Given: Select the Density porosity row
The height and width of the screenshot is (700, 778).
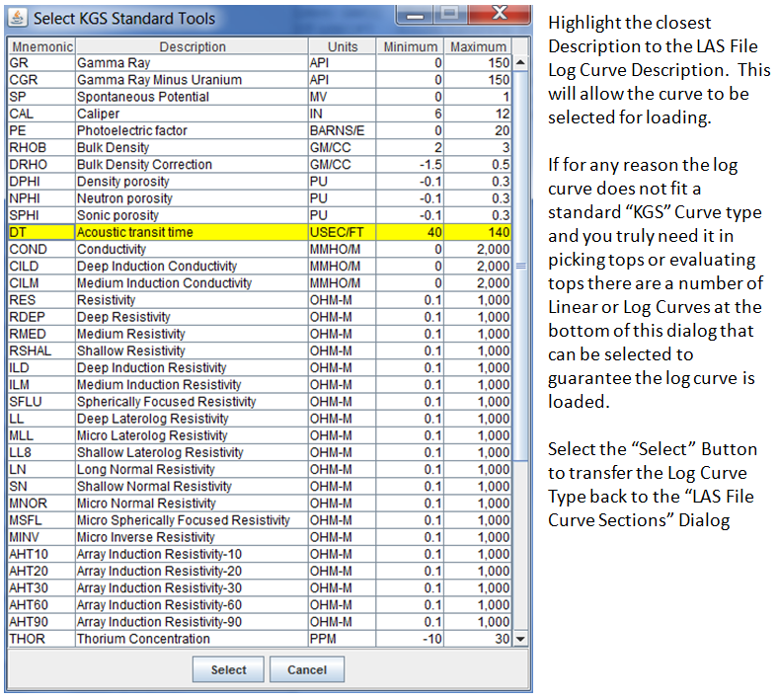Looking at the screenshot, I should coord(260,181).
